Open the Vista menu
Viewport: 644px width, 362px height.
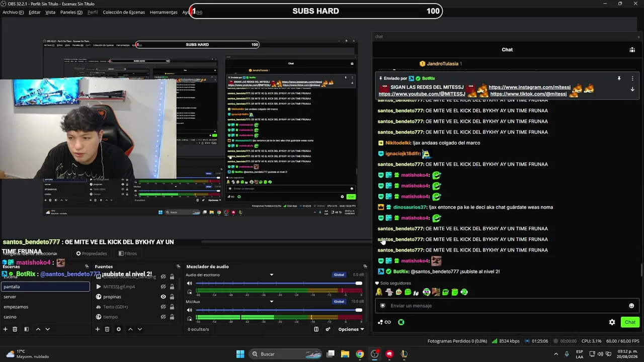[x=50, y=12]
